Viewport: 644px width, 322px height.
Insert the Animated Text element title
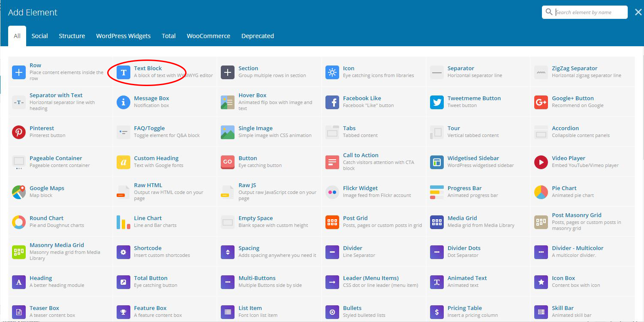pos(467,278)
